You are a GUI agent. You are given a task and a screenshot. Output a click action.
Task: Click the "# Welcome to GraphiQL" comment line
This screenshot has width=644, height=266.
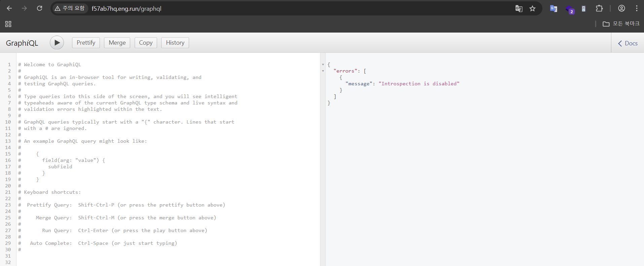[49, 64]
